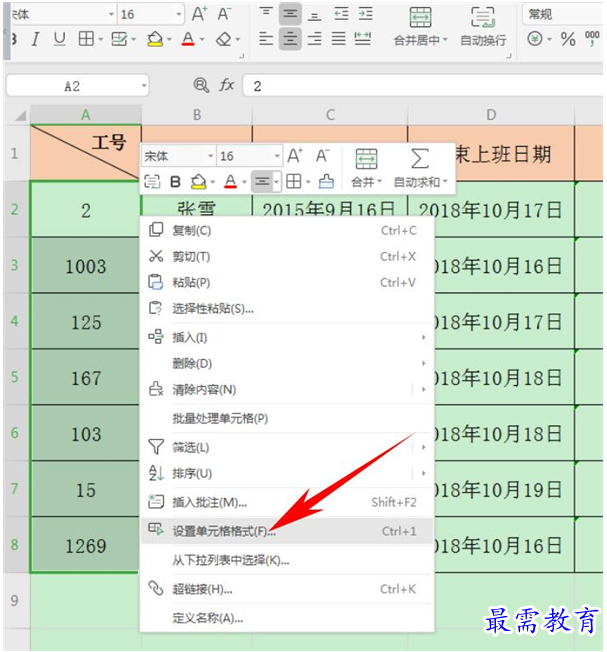607x652 pixels.
Task: Click the formula bar input showing 2
Action: point(423,86)
